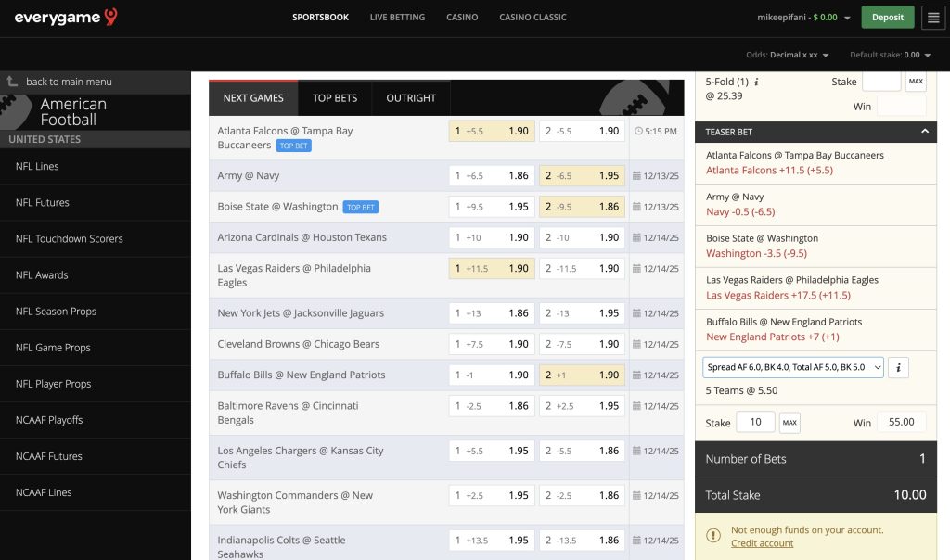Open the hamburger menu next to Deposit
This screenshot has height=560, width=950.
[932, 17]
